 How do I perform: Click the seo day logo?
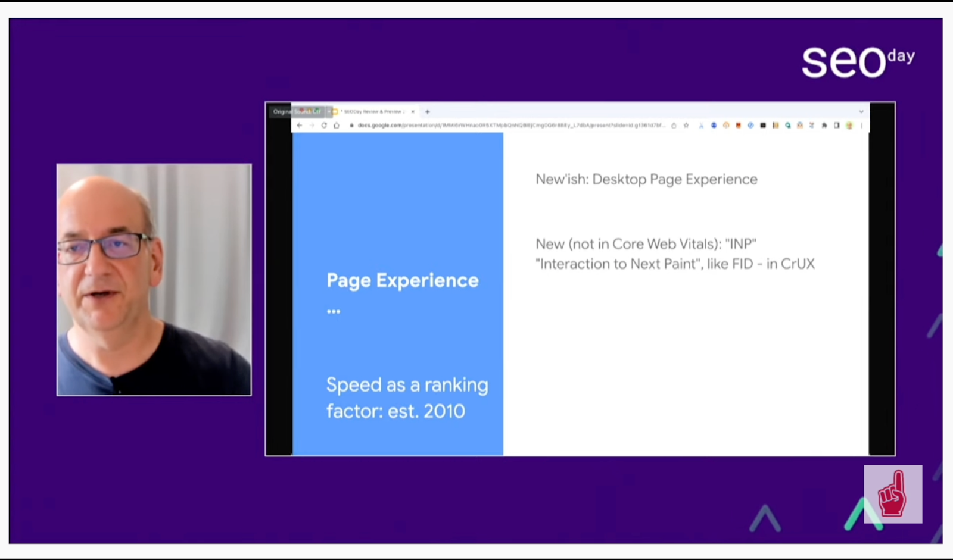coord(857,62)
